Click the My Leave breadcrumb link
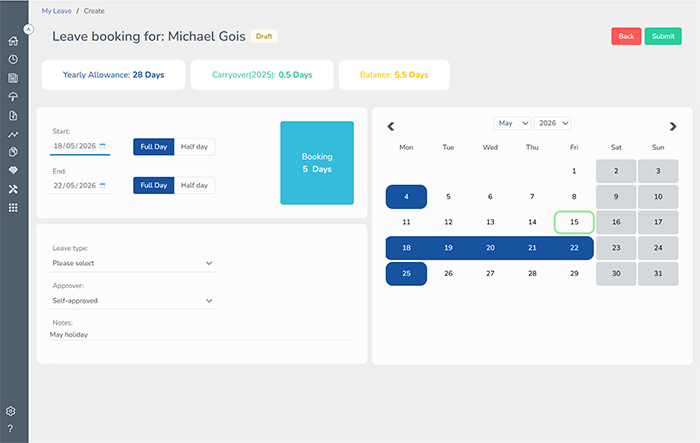Screen dimensions: 700x443 tap(57, 11)
